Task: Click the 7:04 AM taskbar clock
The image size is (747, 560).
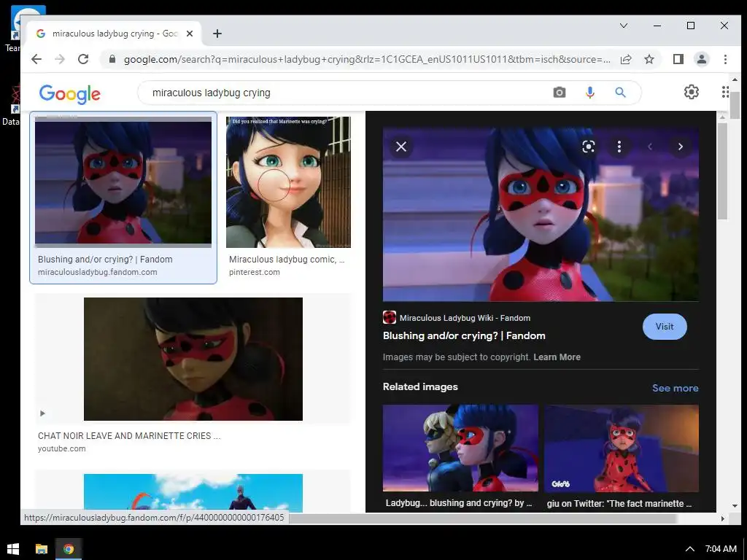Action: (x=721, y=549)
